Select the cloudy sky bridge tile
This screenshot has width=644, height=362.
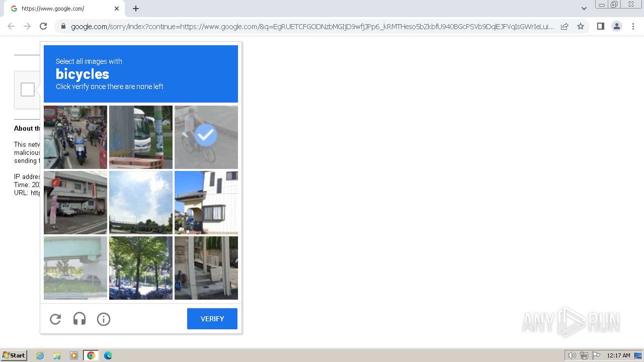pos(141,203)
